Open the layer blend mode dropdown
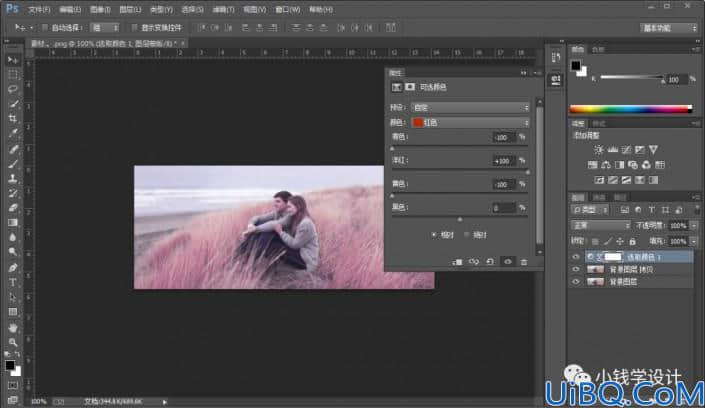 pos(601,225)
